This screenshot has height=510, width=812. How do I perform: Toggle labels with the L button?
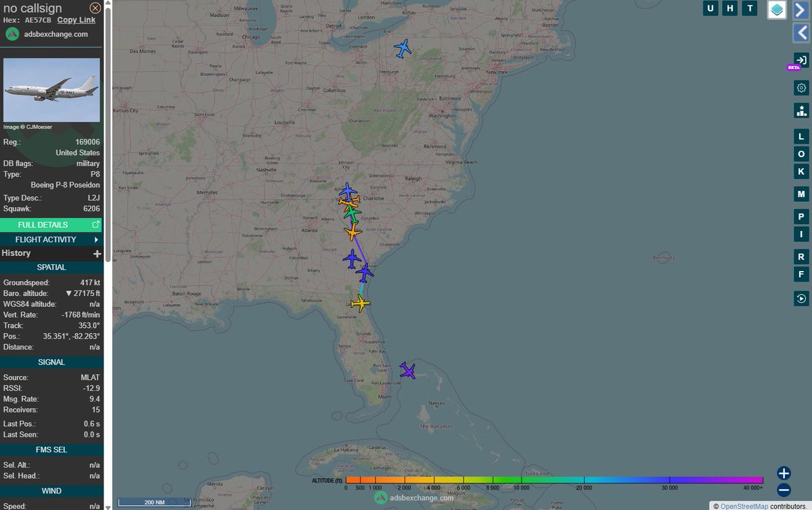[801, 136]
